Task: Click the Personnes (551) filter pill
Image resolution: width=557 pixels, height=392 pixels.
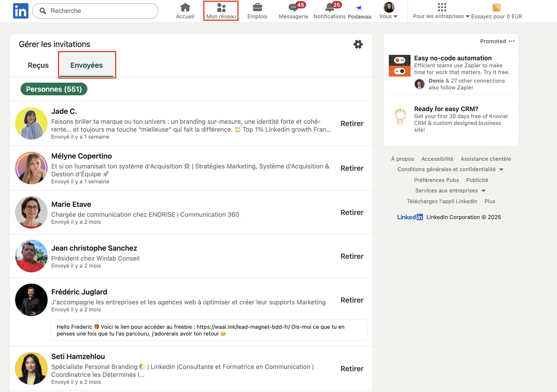Action: (x=54, y=89)
